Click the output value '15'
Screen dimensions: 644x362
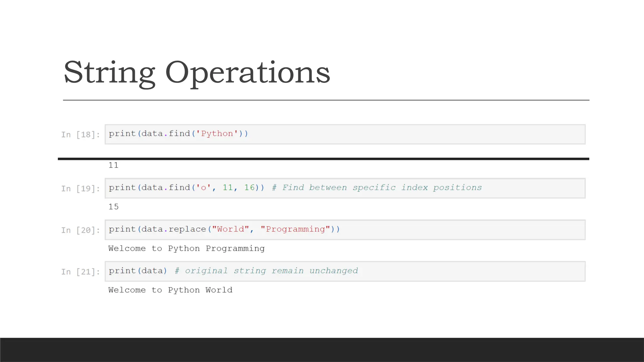[x=114, y=207]
